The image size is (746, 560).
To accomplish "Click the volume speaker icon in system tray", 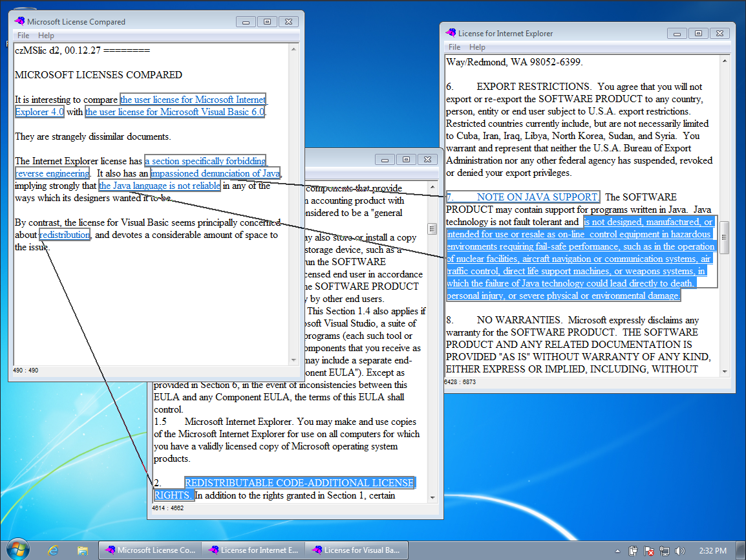I will tap(679, 551).
